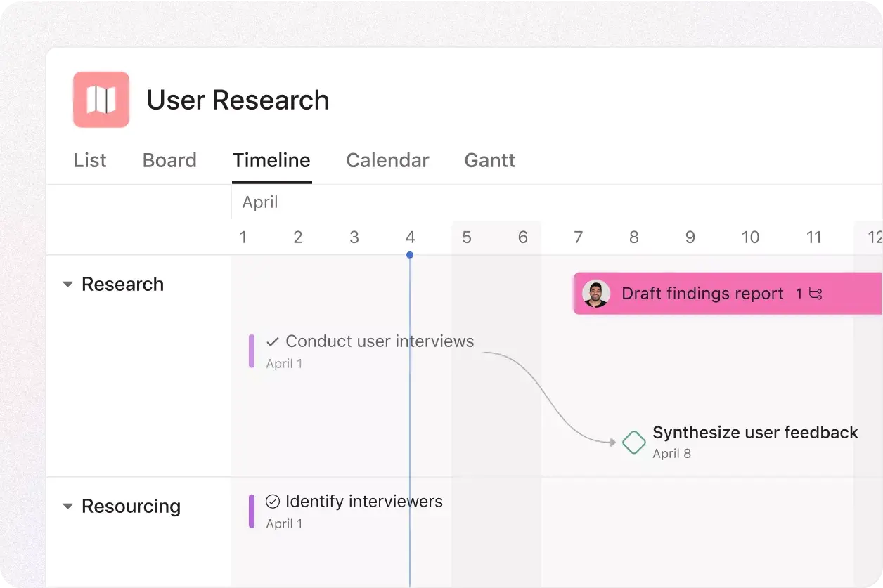This screenshot has width=883, height=588.
Task: Collapse the Resourcing section
Action: click(x=67, y=506)
